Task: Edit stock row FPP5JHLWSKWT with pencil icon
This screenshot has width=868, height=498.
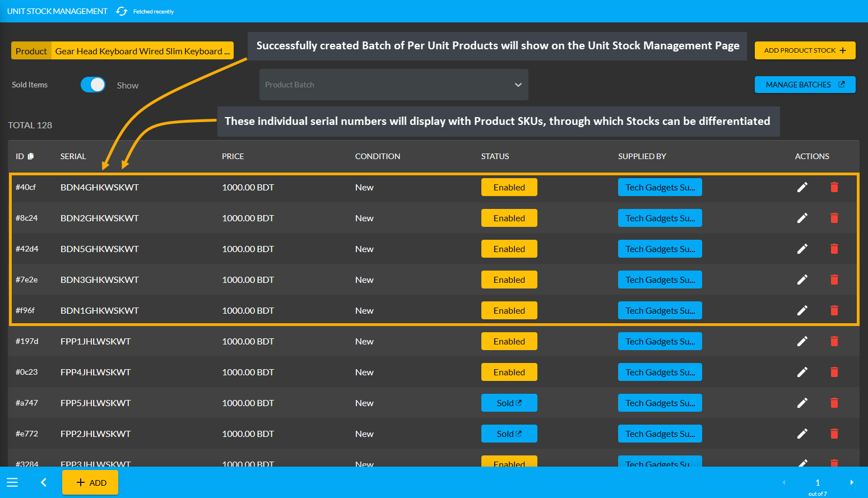Action: tap(802, 403)
